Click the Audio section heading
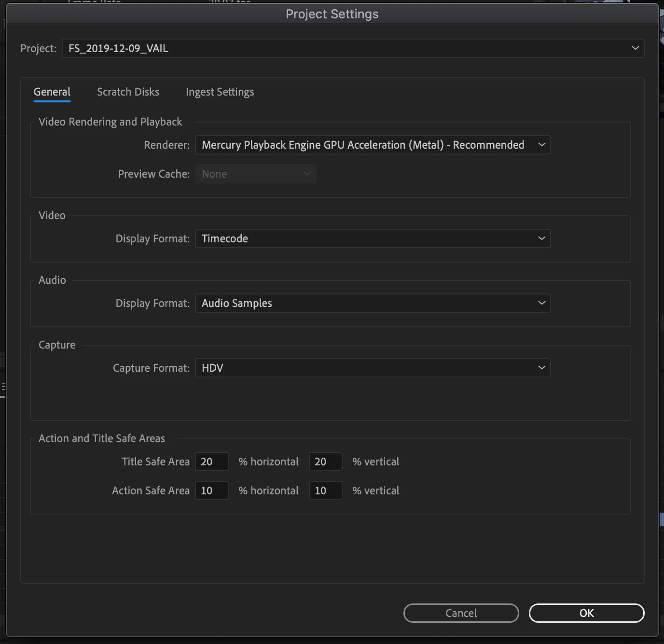 pyautogui.click(x=52, y=280)
